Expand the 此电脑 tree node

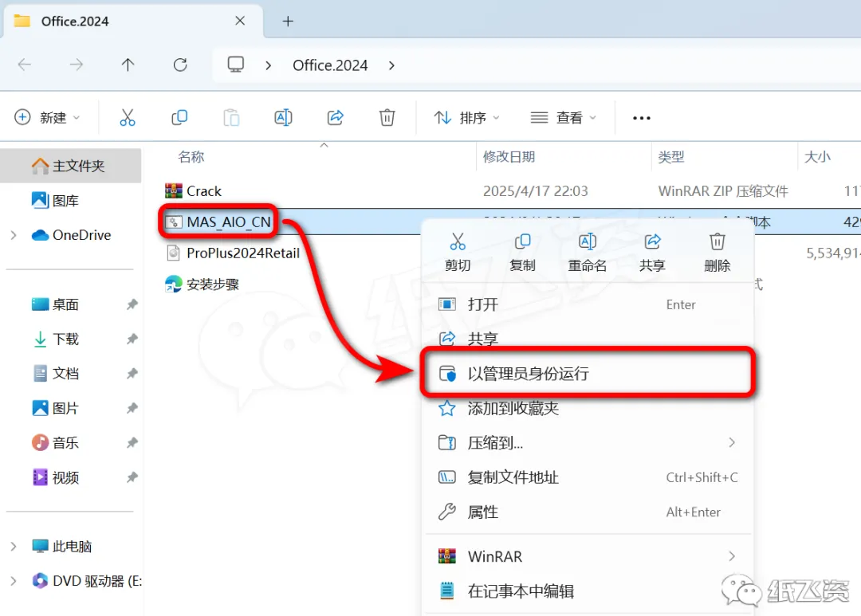(x=14, y=547)
